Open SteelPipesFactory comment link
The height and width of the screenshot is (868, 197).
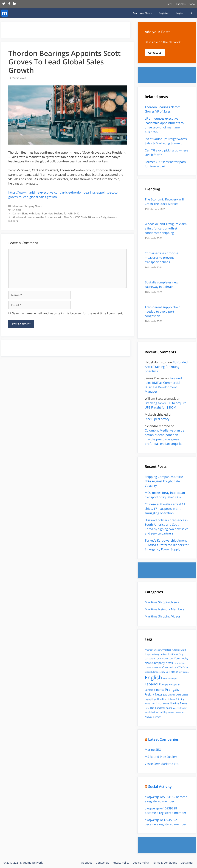157,419
